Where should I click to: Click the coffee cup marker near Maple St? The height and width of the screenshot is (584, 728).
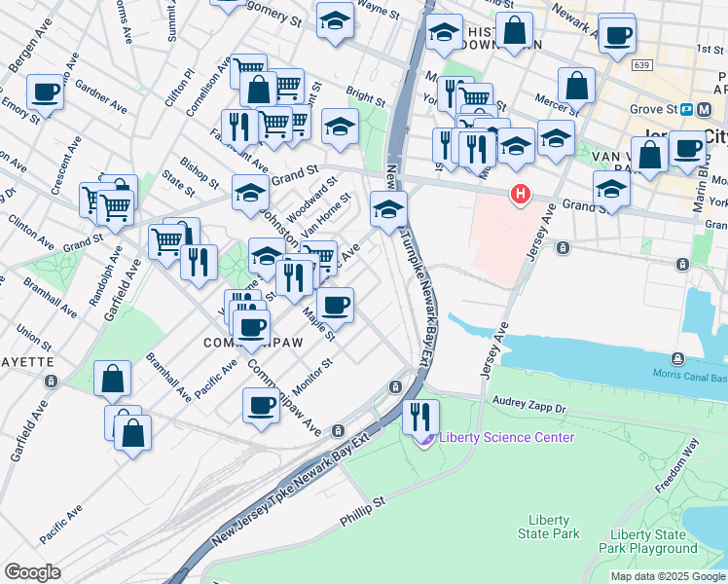pyautogui.click(x=335, y=309)
